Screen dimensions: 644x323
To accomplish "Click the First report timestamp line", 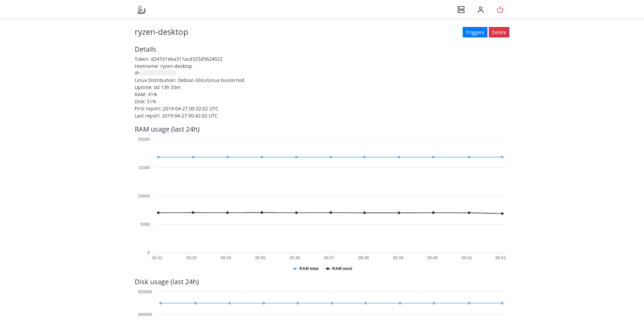I will [177, 108].
